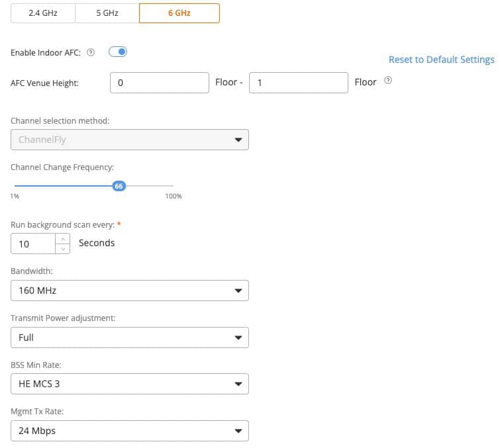Click the Channel Change Frequency slider handle
This screenshot has height=448, width=502.
click(119, 186)
